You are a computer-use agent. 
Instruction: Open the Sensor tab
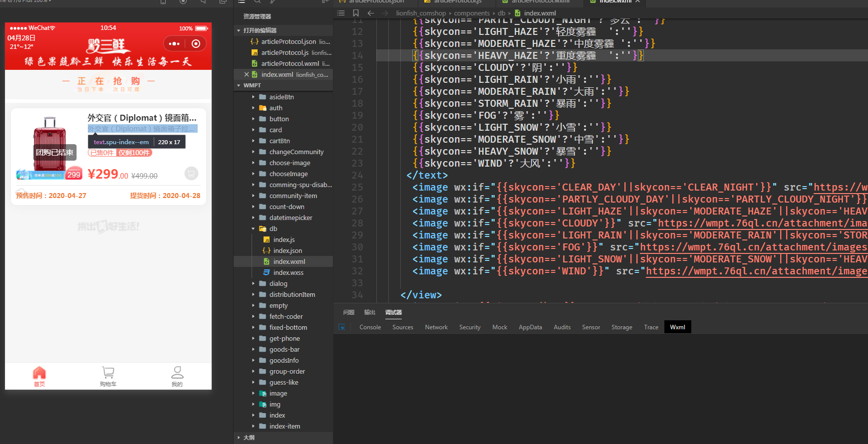click(591, 327)
